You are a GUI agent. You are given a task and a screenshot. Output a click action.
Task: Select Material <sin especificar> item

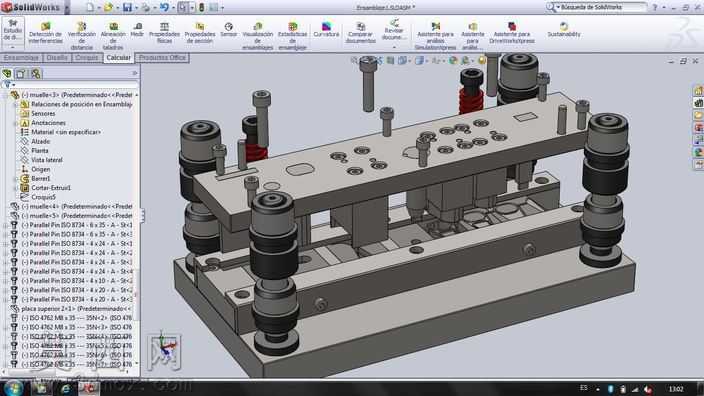point(66,132)
